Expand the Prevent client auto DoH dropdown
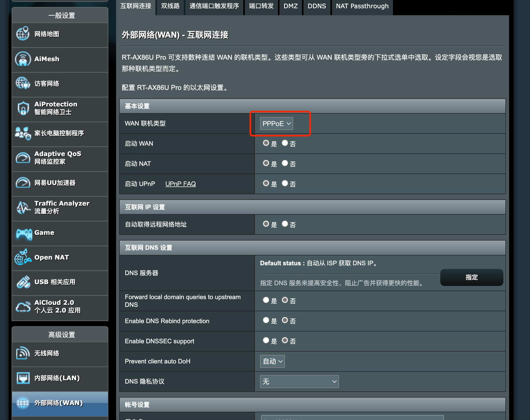Screen dimensions: 530x420 272,361
